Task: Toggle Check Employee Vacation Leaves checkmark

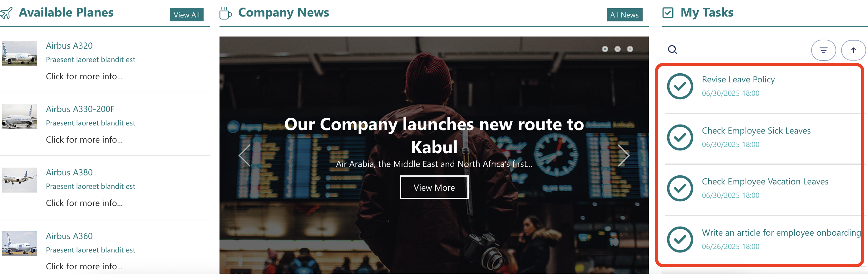Action: pyautogui.click(x=680, y=188)
